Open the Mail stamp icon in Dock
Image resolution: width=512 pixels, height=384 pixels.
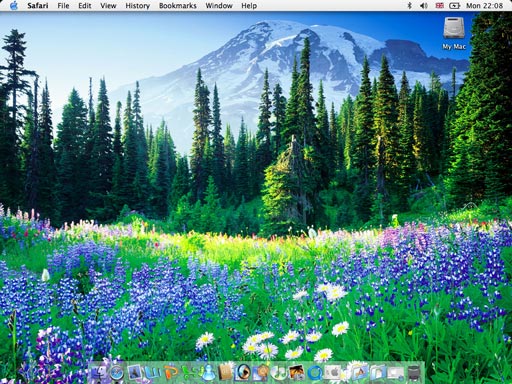click(134, 373)
